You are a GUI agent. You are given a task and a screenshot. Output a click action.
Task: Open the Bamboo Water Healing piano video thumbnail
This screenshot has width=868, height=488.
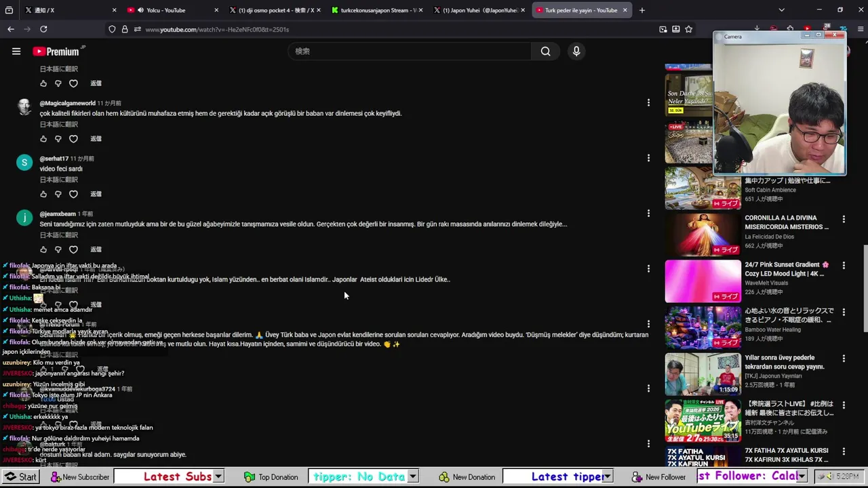point(703,328)
